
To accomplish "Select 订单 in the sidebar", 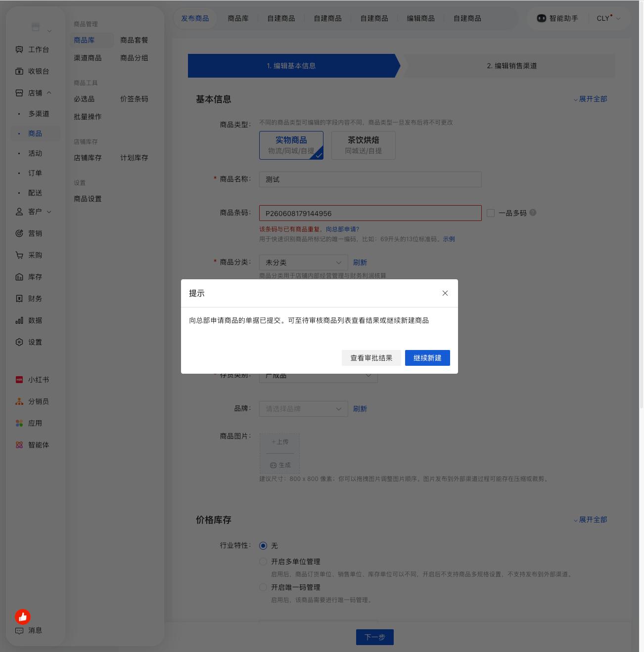I will (35, 173).
